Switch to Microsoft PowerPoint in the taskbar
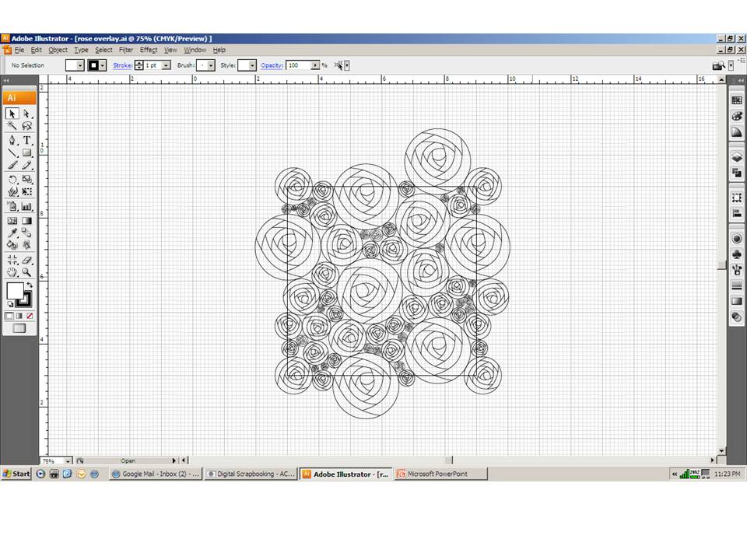The width and height of the screenshot is (747, 560). point(440,474)
